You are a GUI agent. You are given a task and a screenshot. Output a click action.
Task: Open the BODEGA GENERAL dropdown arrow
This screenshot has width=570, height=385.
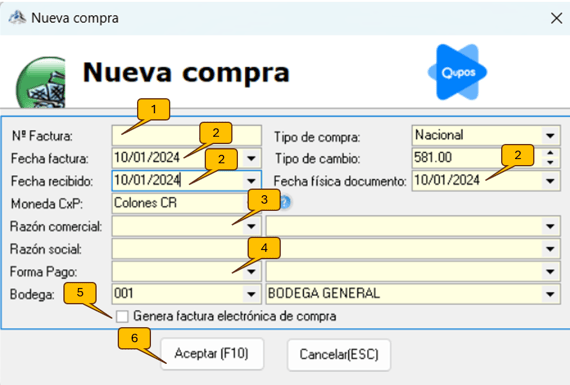(550, 294)
